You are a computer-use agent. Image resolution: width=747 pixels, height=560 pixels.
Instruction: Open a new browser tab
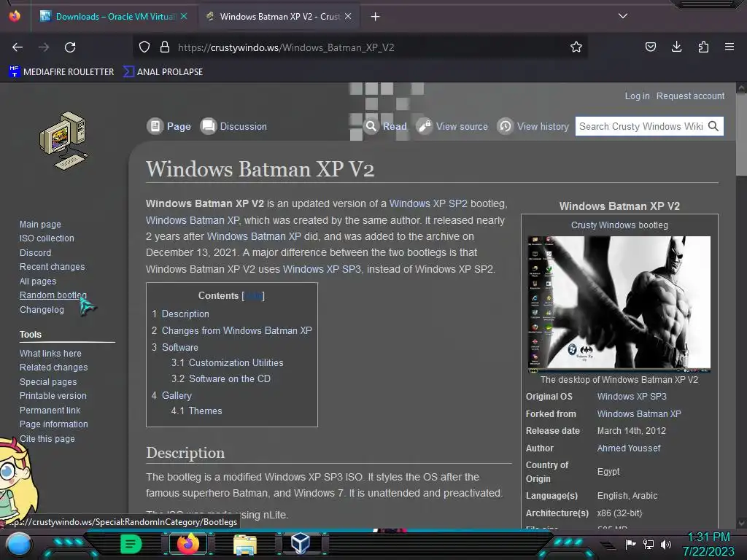(376, 17)
